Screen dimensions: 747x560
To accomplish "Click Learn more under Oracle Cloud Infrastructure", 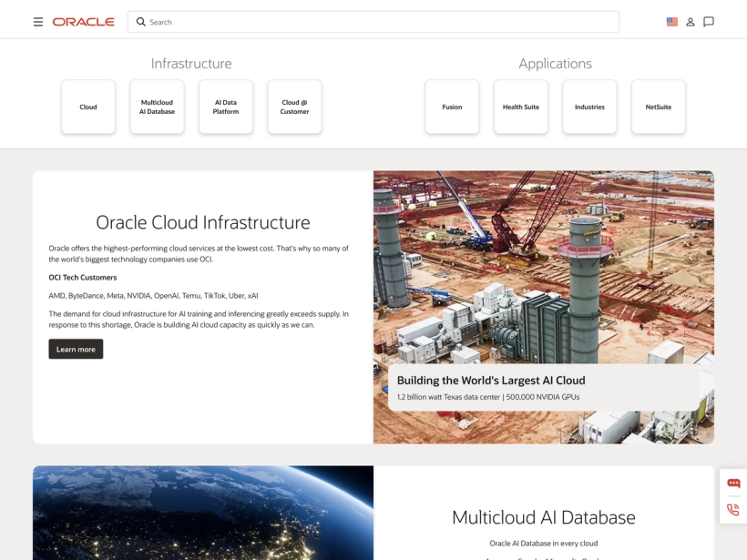I will pyautogui.click(x=76, y=349).
